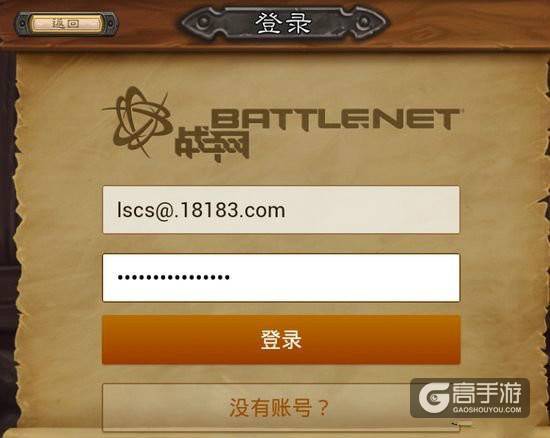Click the 返回 back button
The width and height of the screenshot is (550, 438).
(x=66, y=24)
